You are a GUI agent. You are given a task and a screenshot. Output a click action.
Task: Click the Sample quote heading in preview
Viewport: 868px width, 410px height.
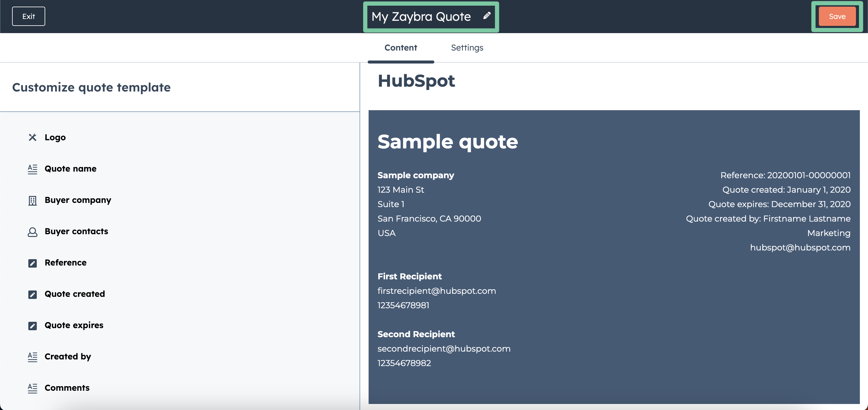pyautogui.click(x=448, y=141)
